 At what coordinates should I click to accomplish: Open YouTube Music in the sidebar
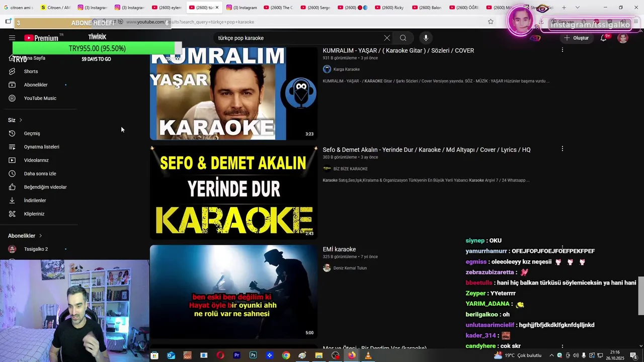(x=40, y=98)
